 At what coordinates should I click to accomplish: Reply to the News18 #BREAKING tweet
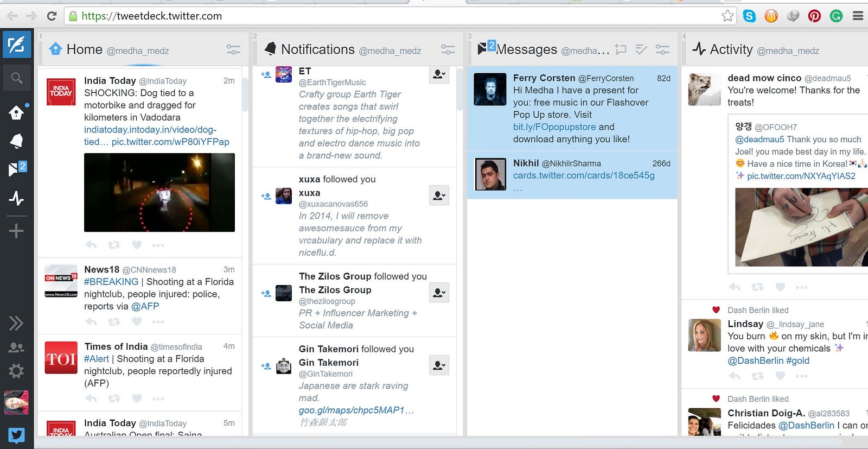(91, 321)
